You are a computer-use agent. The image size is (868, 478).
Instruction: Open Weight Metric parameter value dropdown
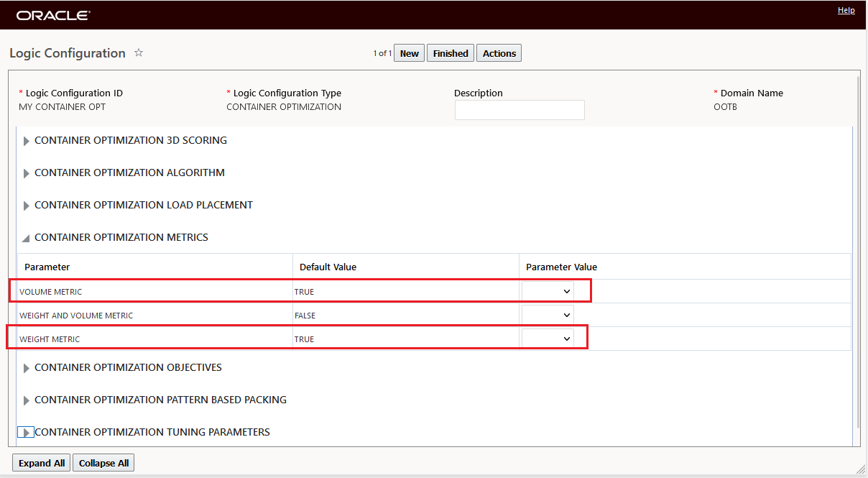tap(548, 339)
